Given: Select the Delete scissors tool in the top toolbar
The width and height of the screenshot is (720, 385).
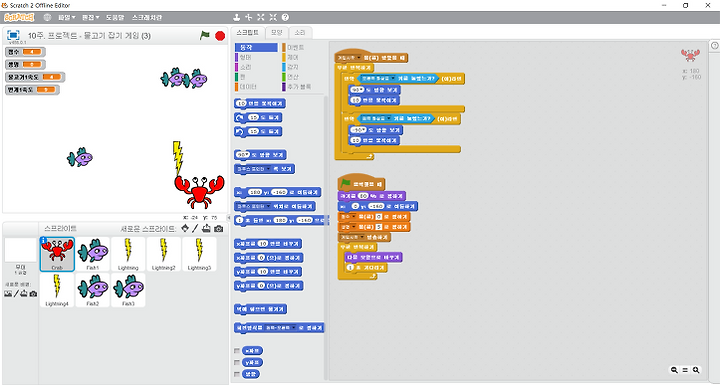Looking at the screenshot, I should (248, 17).
